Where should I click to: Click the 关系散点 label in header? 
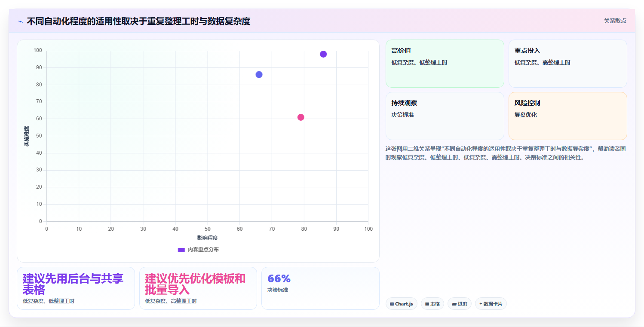tap(615, 21)
